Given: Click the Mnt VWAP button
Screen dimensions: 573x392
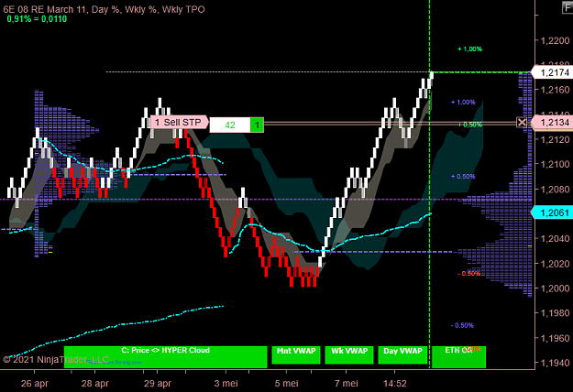Looking at the screenshot, I should (296, 354).
